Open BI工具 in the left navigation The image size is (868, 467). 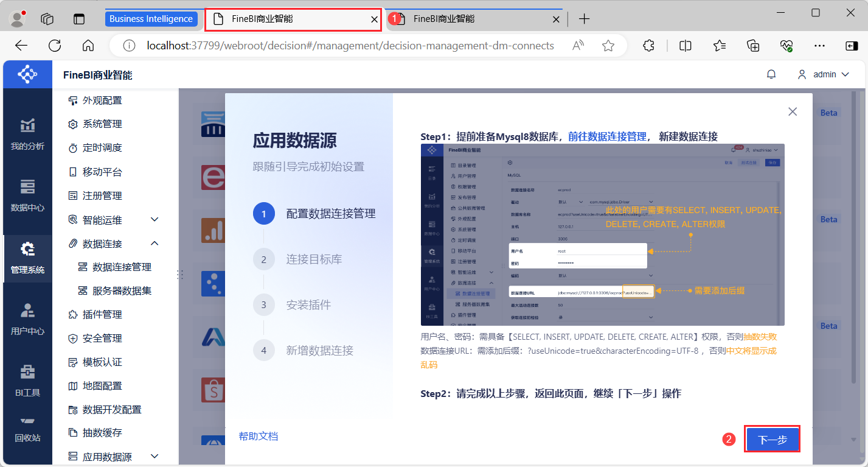27,381
